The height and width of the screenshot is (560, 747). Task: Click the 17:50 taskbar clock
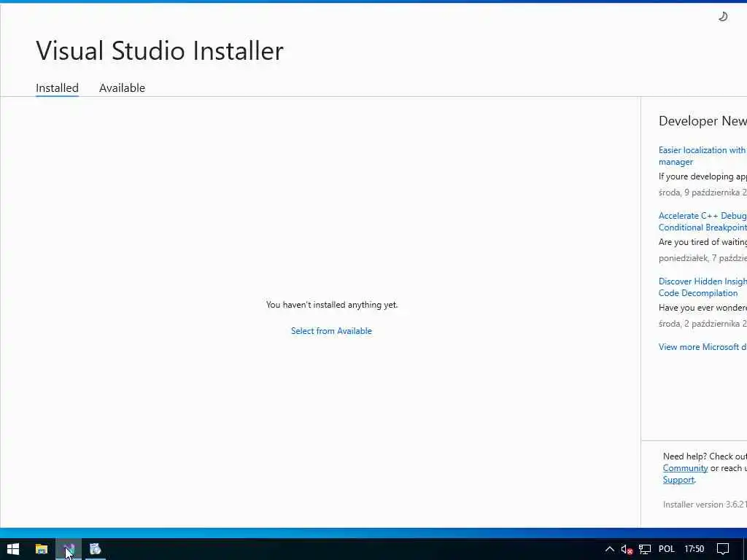(x=694, y=550)
